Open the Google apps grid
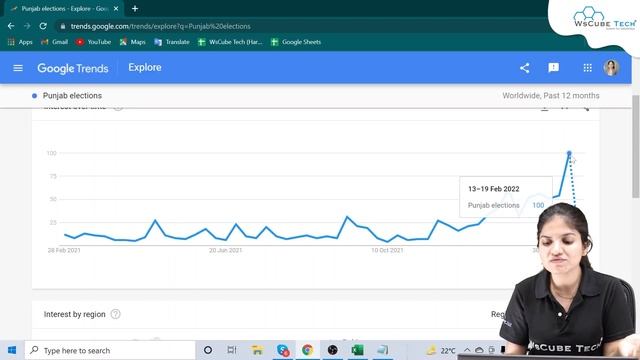This screenshot has width=640, height=360. click(x=587, y=68)
